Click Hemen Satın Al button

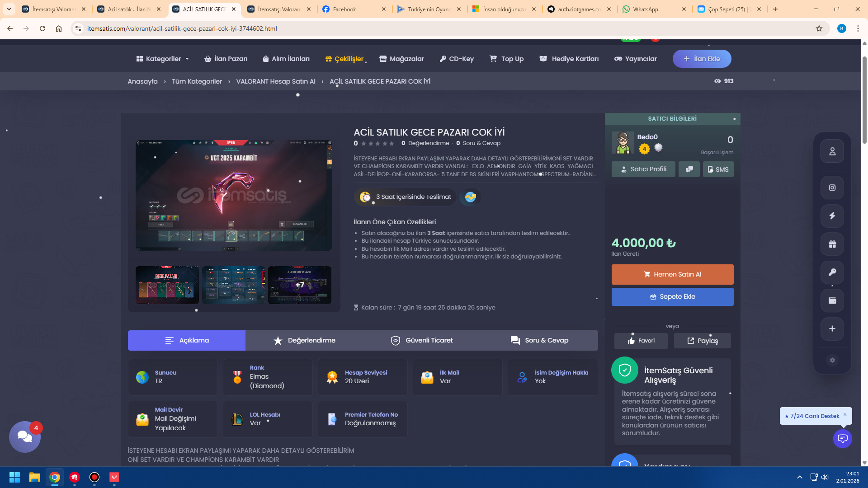tap(673, 275)
